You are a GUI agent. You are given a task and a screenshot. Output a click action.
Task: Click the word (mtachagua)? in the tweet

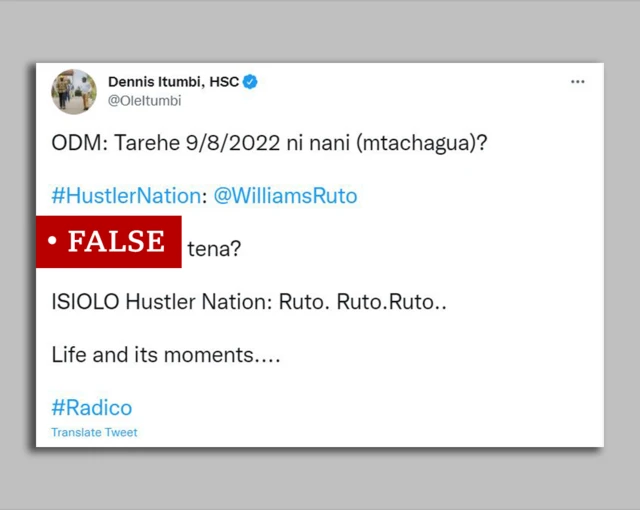pyautogui.click(x=422, y=144)
